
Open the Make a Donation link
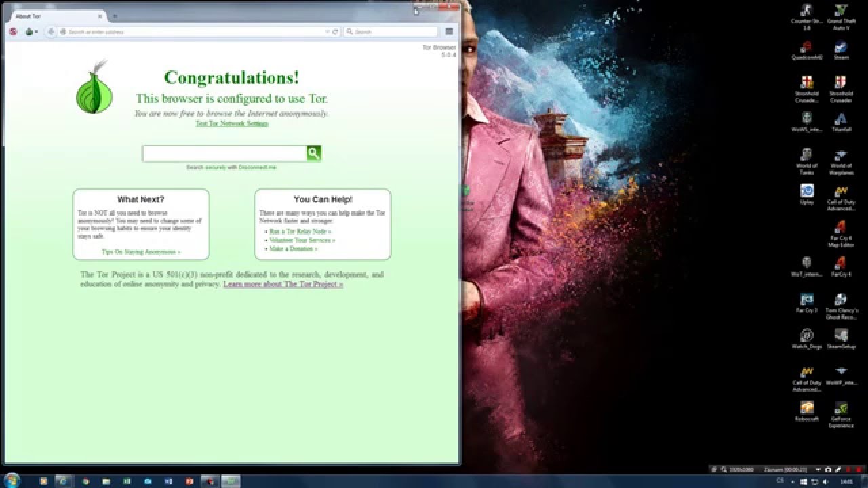pyautogui.click(x=293, y=249)
